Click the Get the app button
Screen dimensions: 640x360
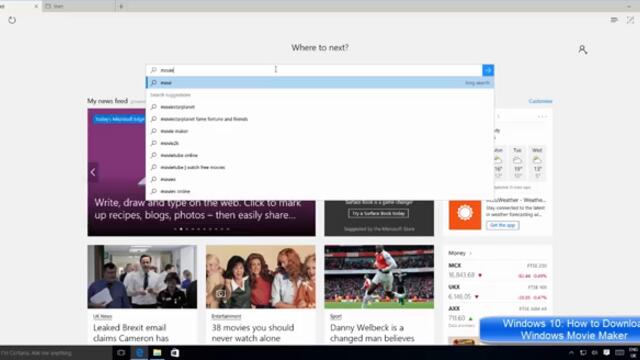502,225
